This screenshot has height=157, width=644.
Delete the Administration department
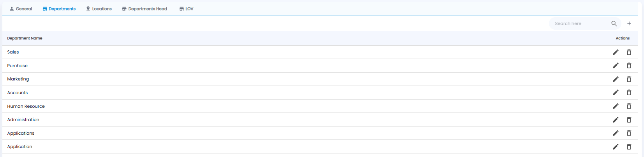629,120
